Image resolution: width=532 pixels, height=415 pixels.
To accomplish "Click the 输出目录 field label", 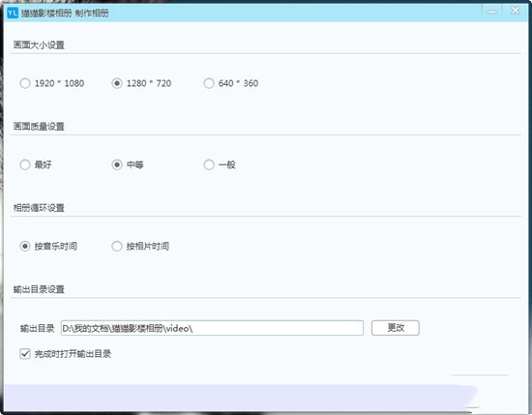I will (38, 328).
